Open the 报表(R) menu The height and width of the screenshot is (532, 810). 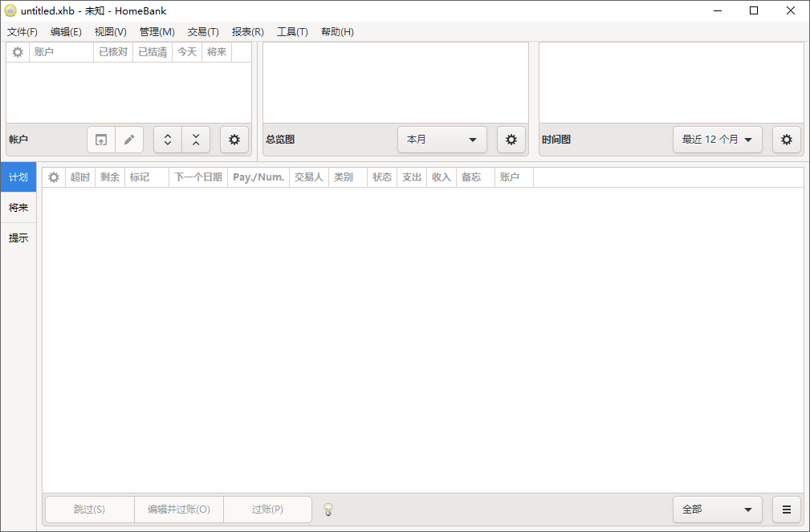pos(247,32)
